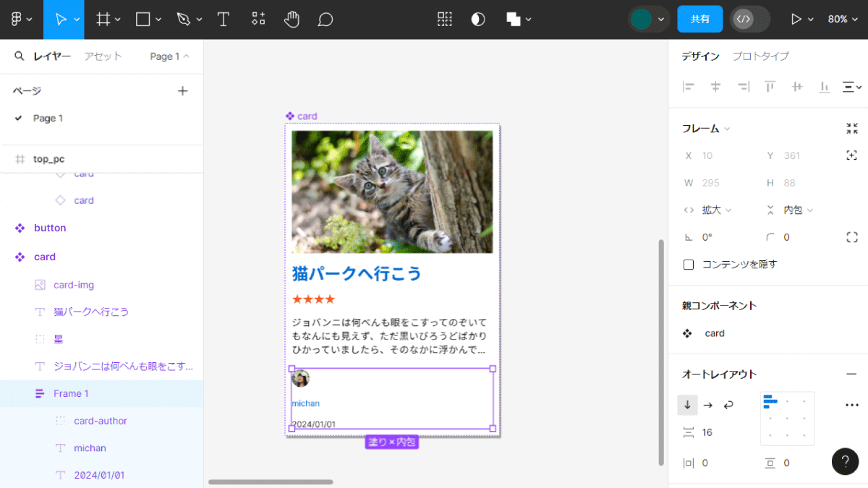
Task: Align top icon in design panel
Action: pyautogui.click(x=770, y=87)
